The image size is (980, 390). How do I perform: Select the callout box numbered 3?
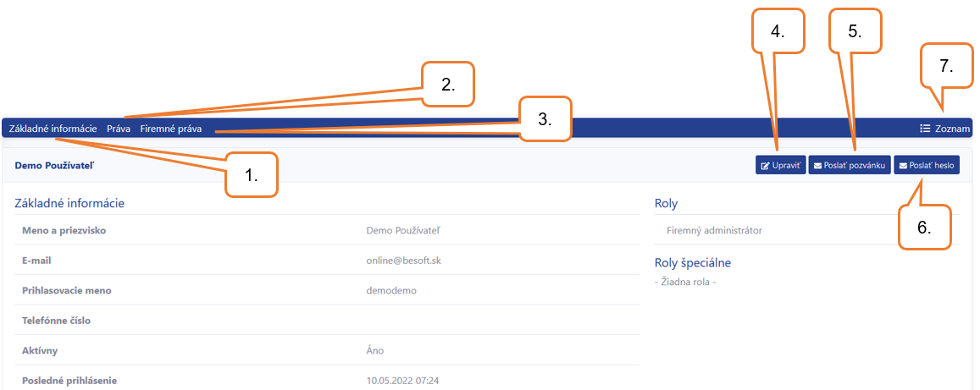pyautogui.click(x=545, y=118)
